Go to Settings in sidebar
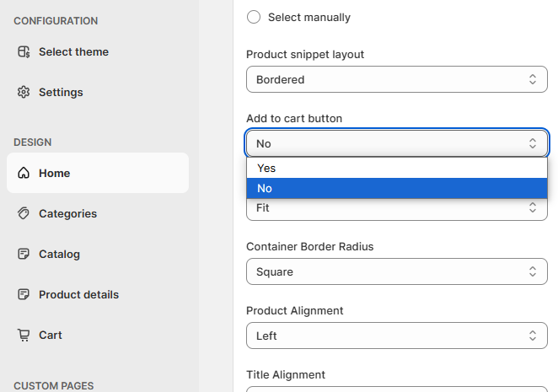Viewport: 558px width, 392px height. coord(98,92)
